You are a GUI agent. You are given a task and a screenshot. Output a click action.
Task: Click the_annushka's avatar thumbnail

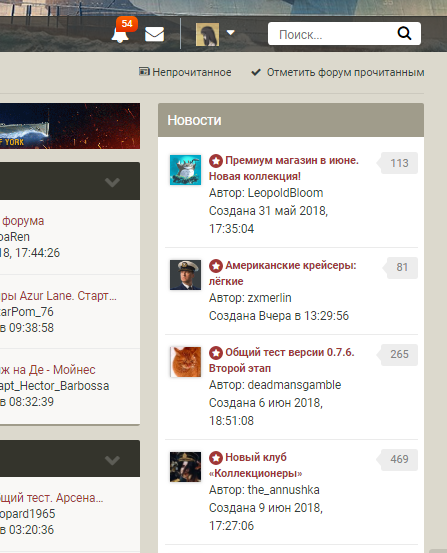[185, 467]
